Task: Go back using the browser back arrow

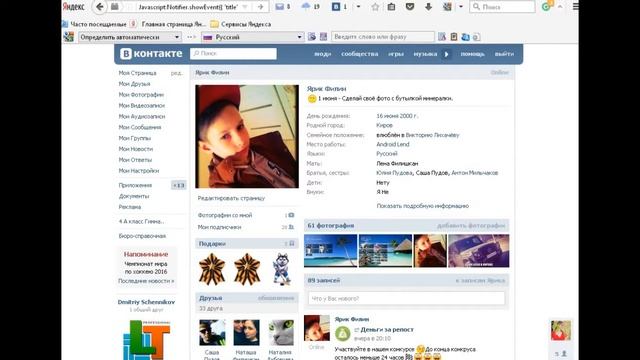Action: click(100, 7)
